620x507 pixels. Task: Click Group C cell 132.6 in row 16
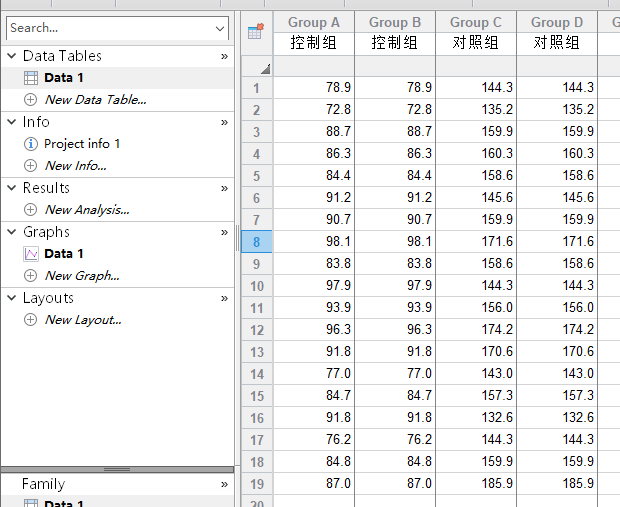(476, 417)
